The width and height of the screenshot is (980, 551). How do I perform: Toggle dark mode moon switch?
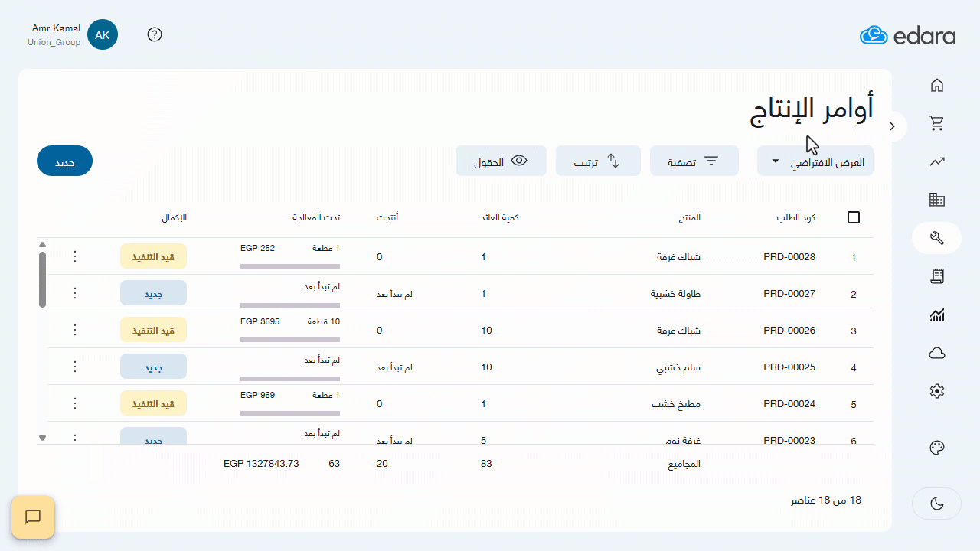point(936,503)
